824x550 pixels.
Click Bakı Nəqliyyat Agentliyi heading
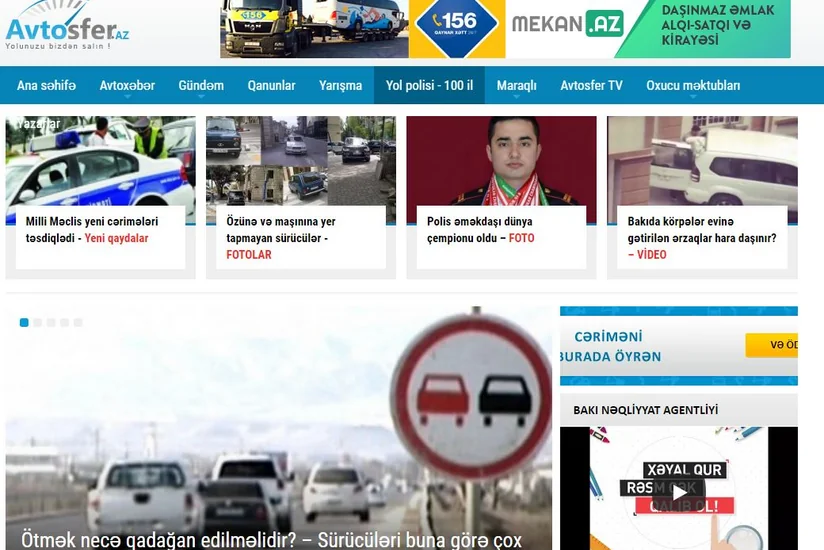[645, 410]
